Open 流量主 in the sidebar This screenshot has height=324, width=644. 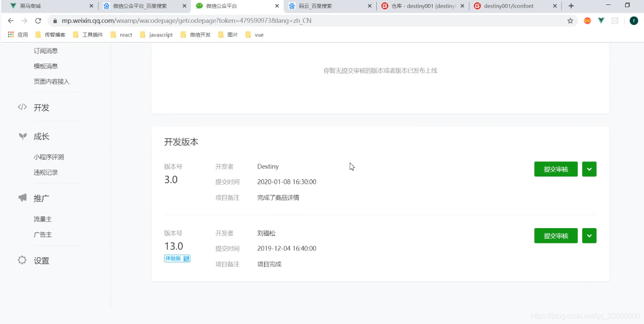[43, 219]
